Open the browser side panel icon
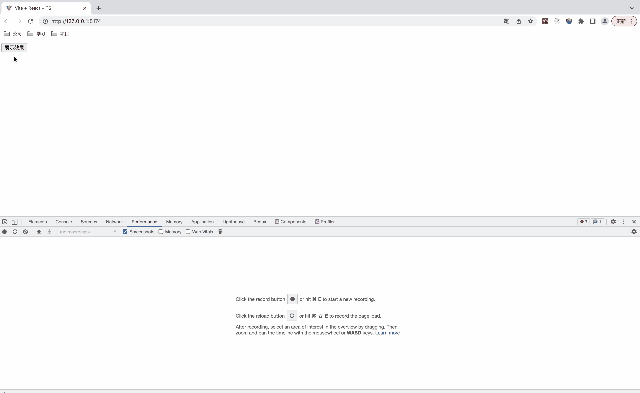The image size is (640, 393). coord(593,21)
